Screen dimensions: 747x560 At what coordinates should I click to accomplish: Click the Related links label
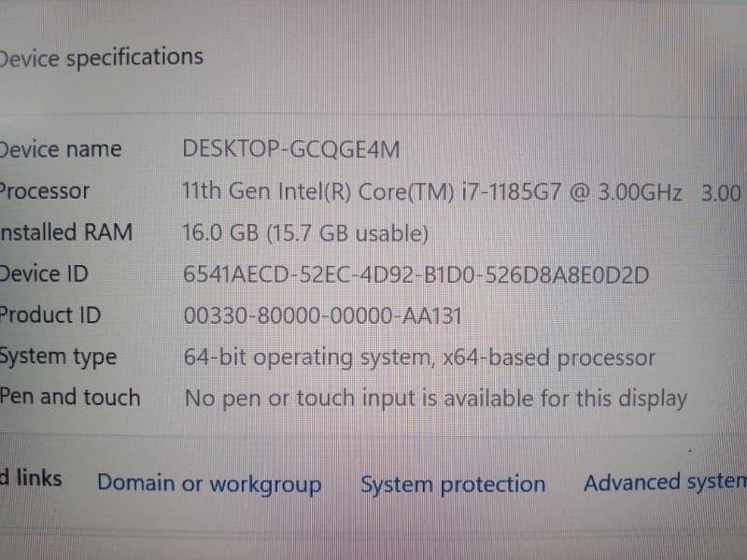click(x=31, y=478)
